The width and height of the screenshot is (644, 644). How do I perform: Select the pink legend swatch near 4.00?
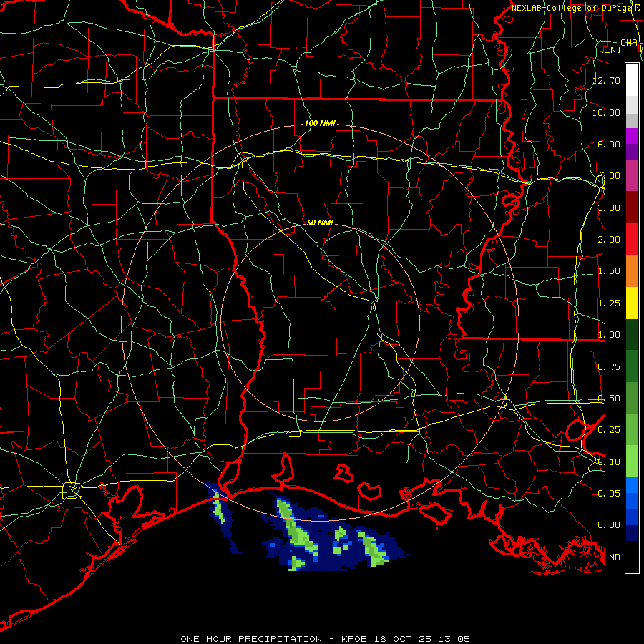pos(632,175)
